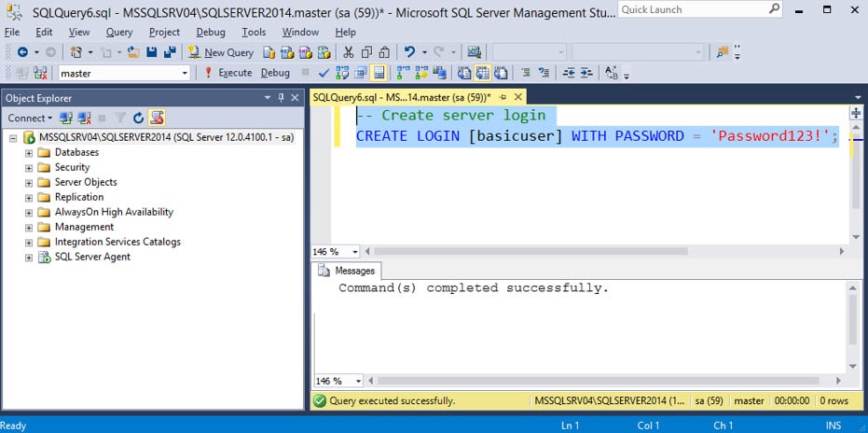Click the Copy icon in the toolbar

coord(366,52)
